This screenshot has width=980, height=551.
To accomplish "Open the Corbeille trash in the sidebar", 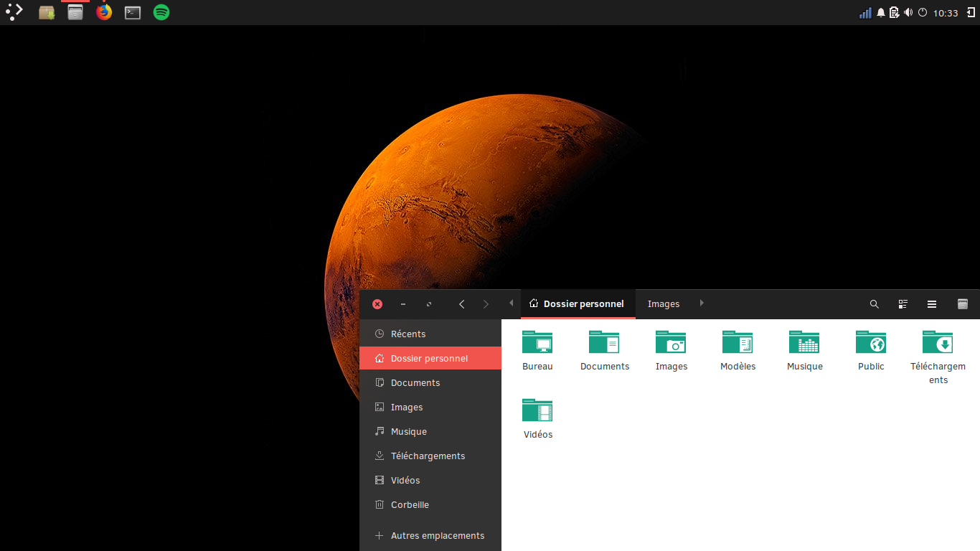I will (430, 504).
